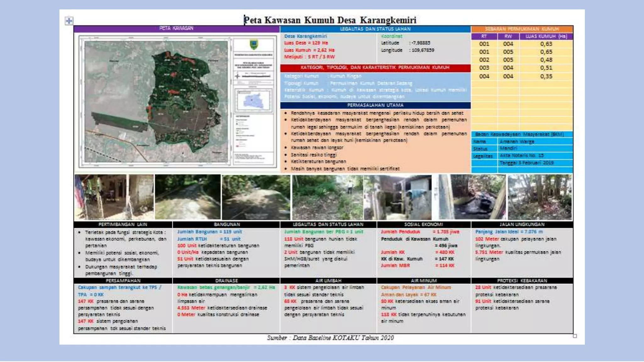This screenshot has height=362, width=644.
Task: Click the table resize handle at bottom-right corner
Action: (575, 336)
